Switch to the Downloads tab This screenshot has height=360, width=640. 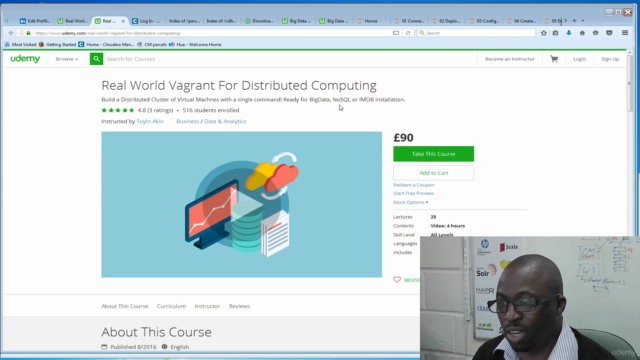[x=259, y=21]
